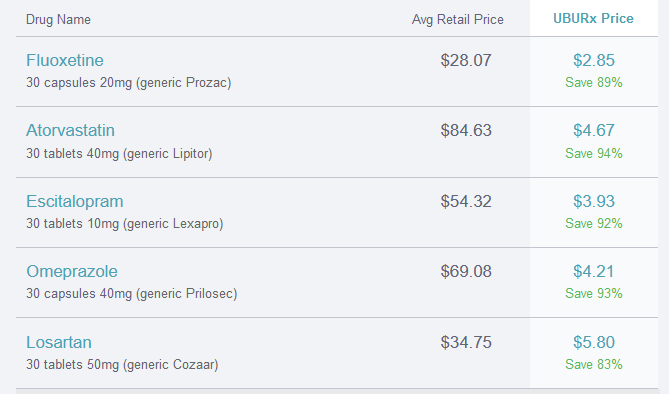Click the Save 89% label
The height and width of the screenshot is (394, 669).
[x=593, y=82]
